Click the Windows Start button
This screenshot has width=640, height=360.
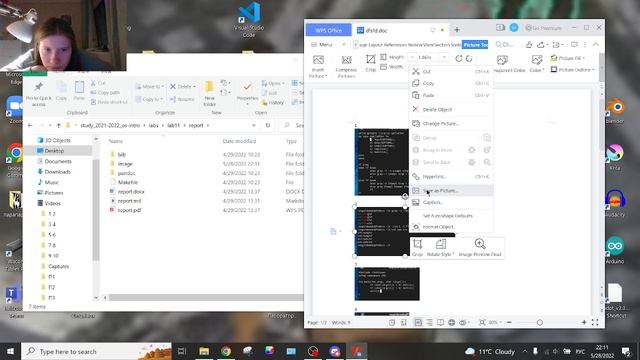tap(10, 351)
